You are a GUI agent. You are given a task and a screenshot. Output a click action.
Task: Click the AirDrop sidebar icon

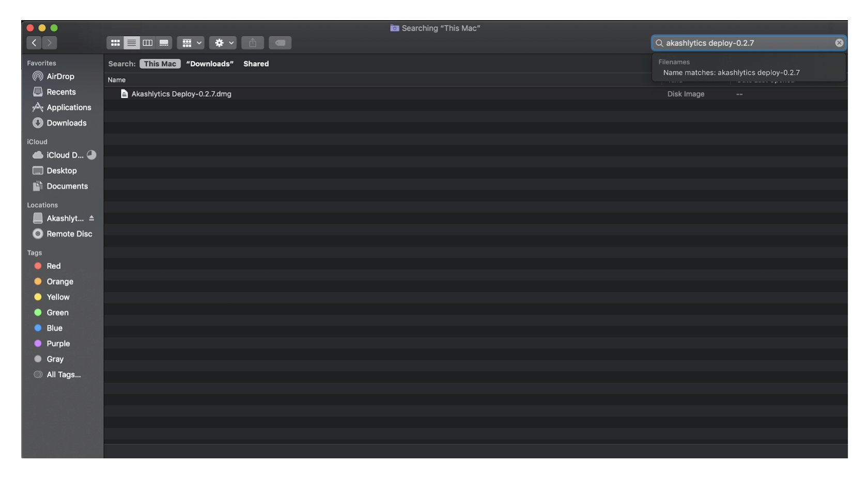tap(38, 76)
